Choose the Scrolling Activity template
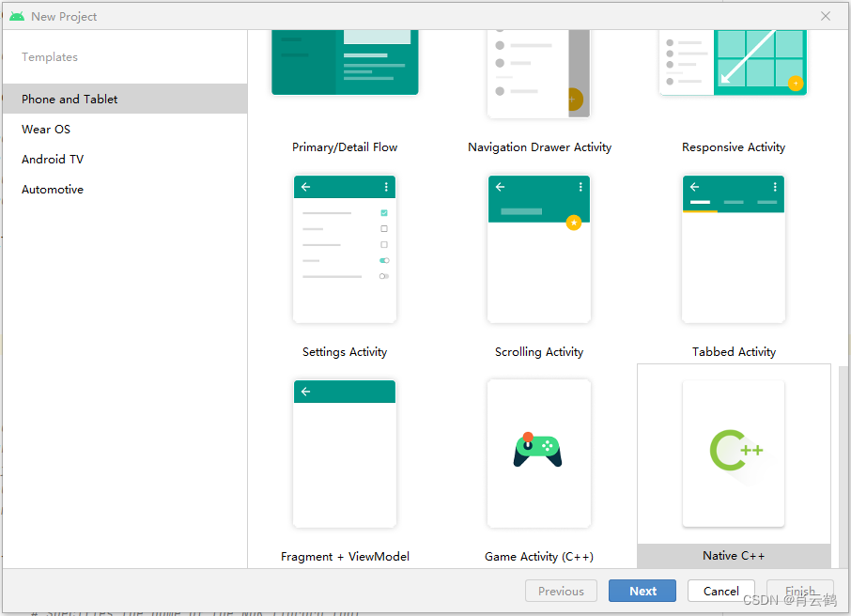This screenshot has width=851, height=616. pyautogui.click(x=539, y=249)
